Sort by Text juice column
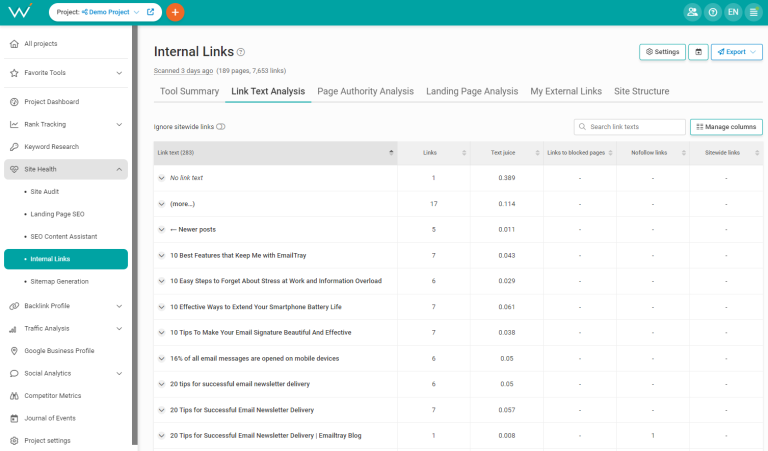Screen dimensions: 768x451 click(507, 153)
